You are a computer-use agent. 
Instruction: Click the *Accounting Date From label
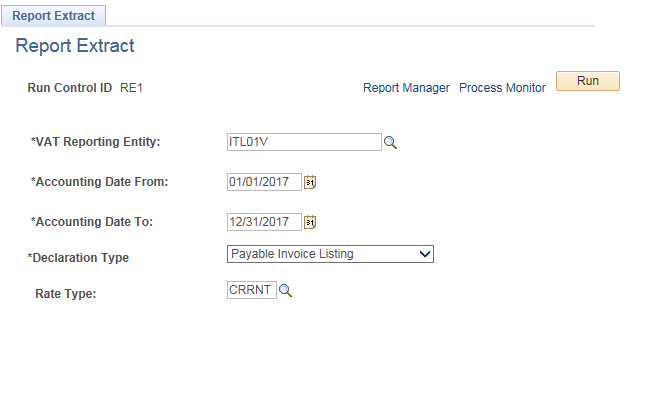pyautogui.click(x=99, y=182)
